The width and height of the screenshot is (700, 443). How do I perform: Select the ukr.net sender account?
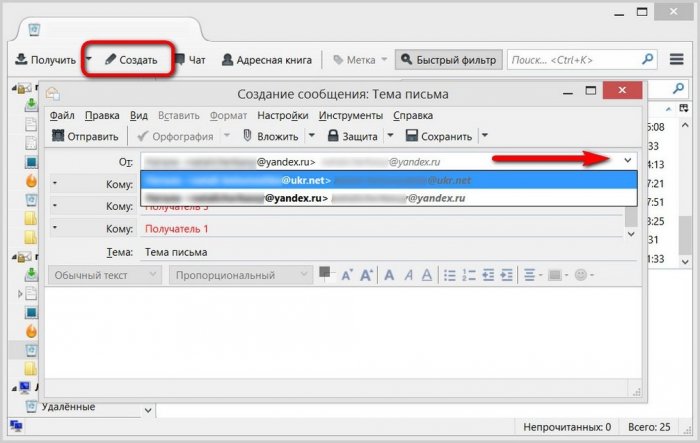click(x=388, y=180)
